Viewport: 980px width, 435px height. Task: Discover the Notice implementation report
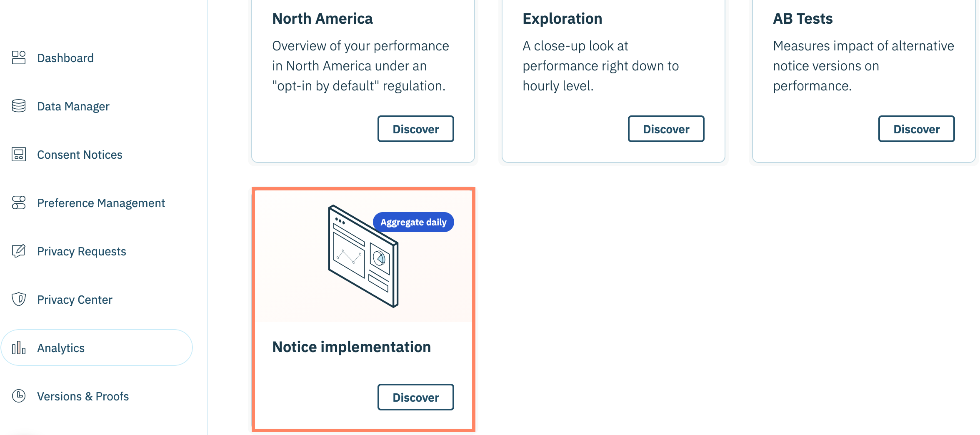pyautogui.click(x=415, y=397)
